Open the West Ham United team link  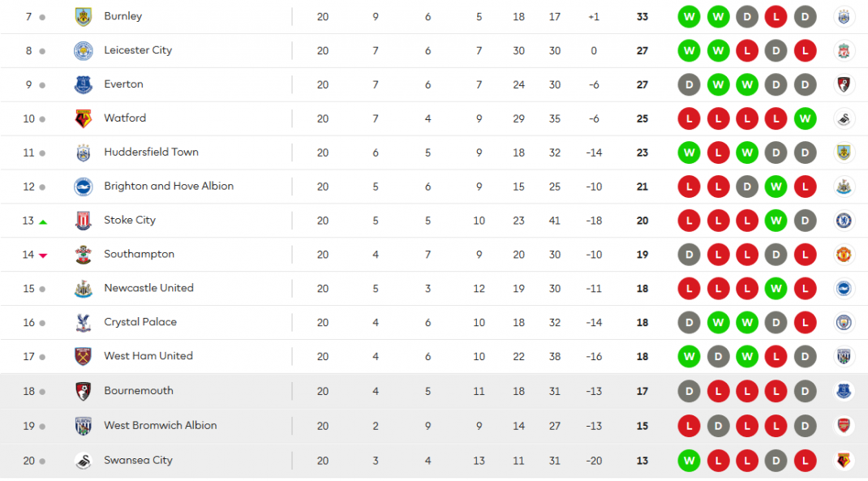(x=148, y=356)
